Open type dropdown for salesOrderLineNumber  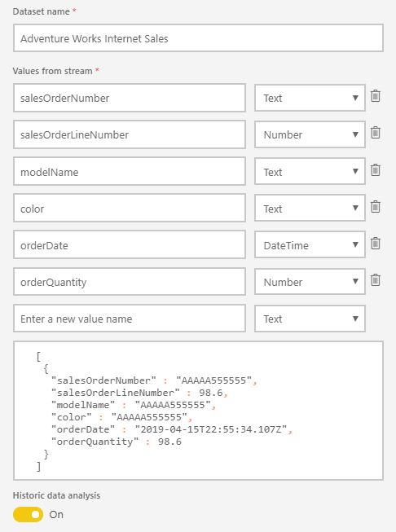pos(310,134)
